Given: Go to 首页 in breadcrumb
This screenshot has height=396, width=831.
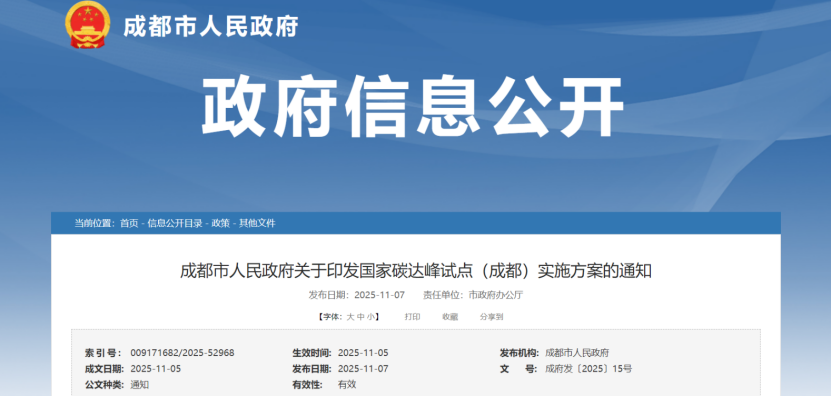Looking at the screenshot, I should tap(129, 223).
